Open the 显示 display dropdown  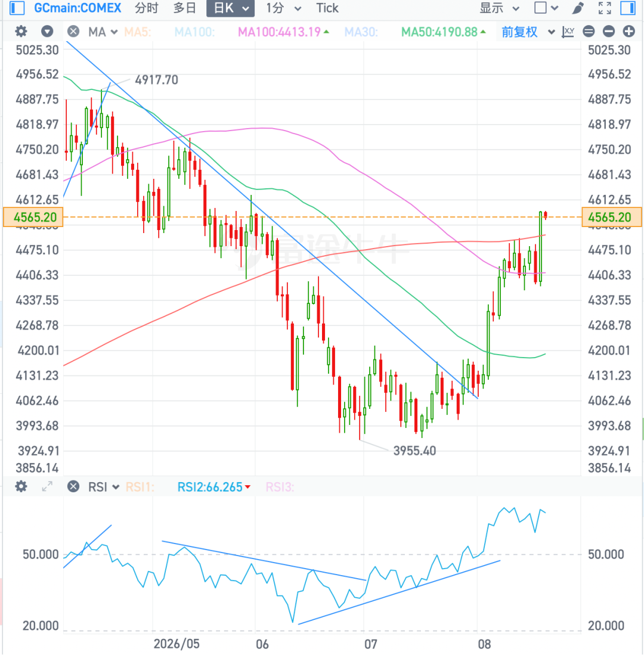click(x=500, y=8)
